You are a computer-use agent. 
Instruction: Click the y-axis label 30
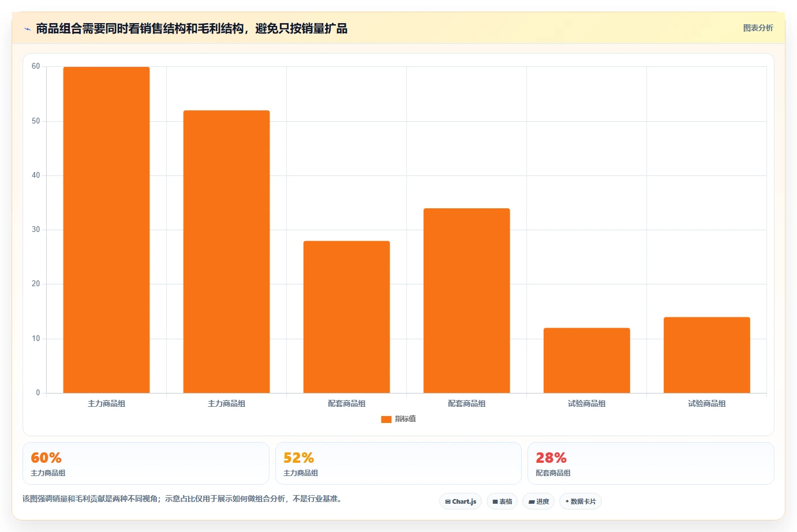click(36, 230)
